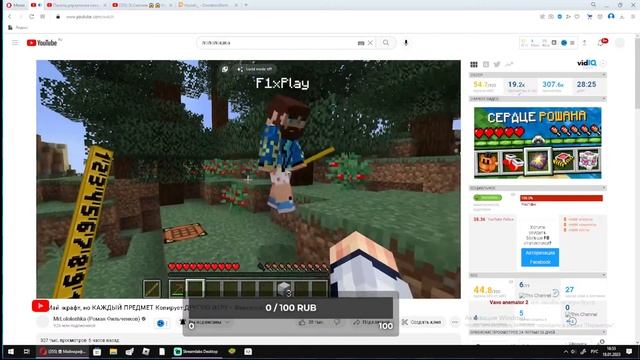Open the vidIQ Twitter bird tab

[497, 64]
